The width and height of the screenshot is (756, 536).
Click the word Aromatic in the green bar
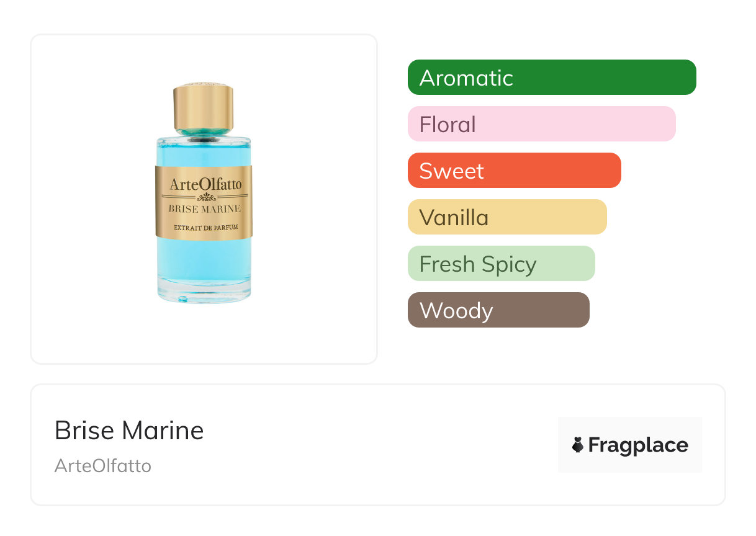(x=466, y=78)
